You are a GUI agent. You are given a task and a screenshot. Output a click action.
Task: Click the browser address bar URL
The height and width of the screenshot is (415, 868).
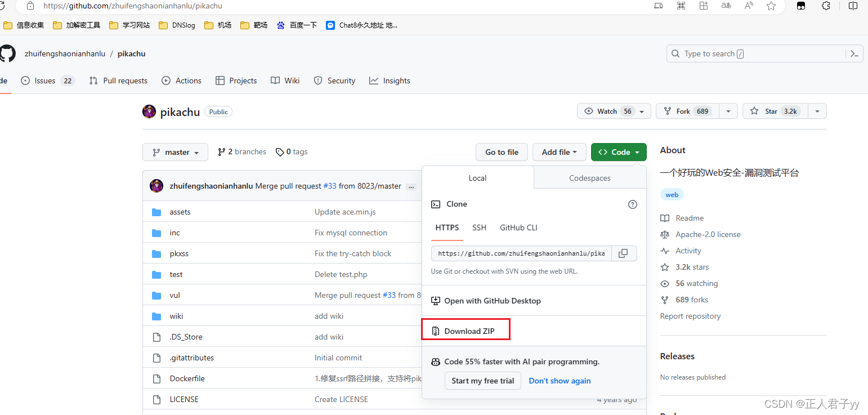(133, 6)
